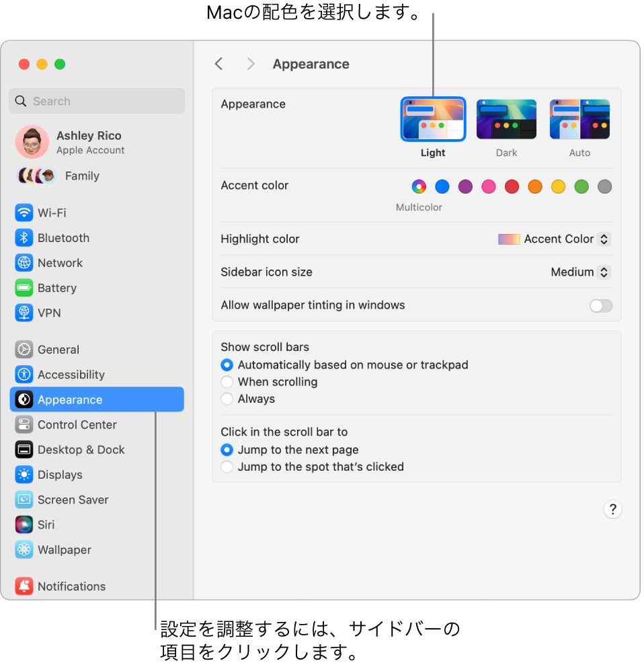Select Screen Saver icon in sidebar
The height and width of the screenshot is (667, 644).
point(24,500)
